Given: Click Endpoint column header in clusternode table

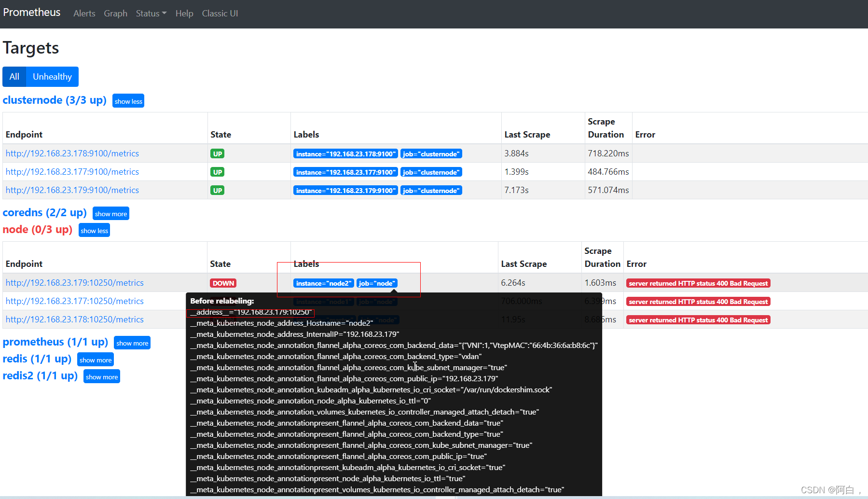Looking at the screenshot, I should click(24, 135).
